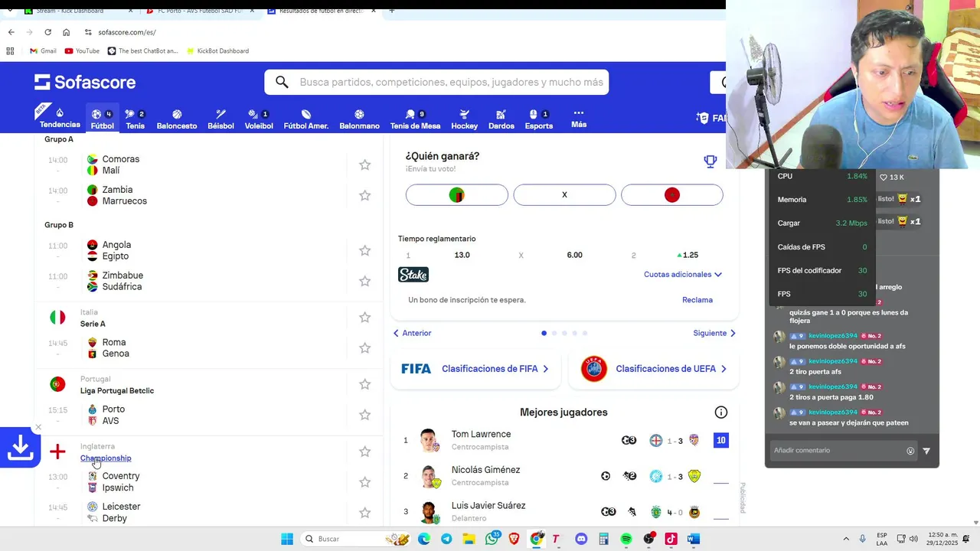The height and width of the screenshot is (551, 980).
Task: Go to browser home page
Action: [x=67, y=32]
